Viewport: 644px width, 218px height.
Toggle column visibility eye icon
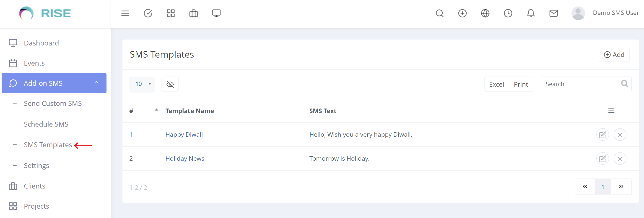170,84
